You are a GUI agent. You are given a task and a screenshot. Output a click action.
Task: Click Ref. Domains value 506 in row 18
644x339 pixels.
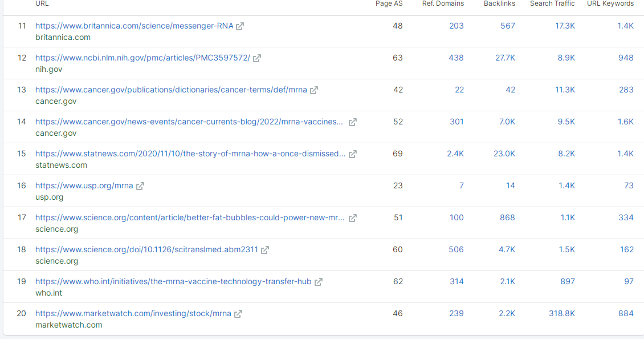pos(456,250)
